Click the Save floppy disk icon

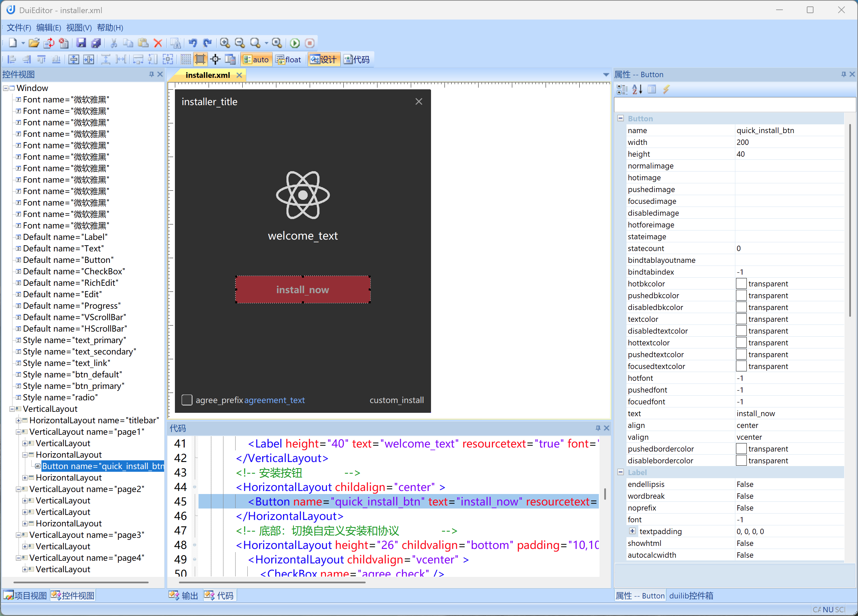81,43
